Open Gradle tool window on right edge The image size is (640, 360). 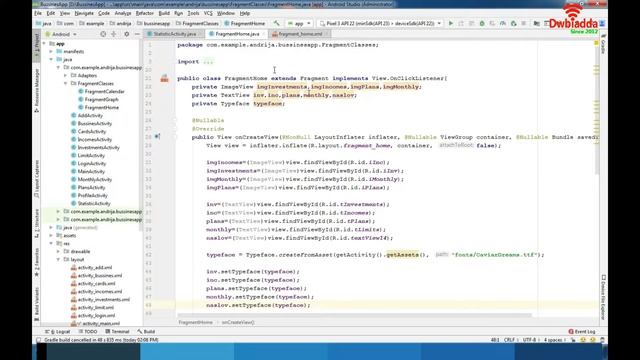(x=603, y=44)
